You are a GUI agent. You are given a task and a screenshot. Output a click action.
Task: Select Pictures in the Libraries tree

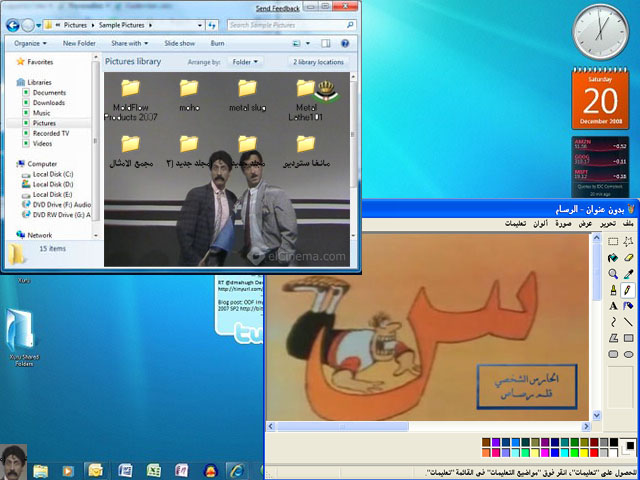44,123
